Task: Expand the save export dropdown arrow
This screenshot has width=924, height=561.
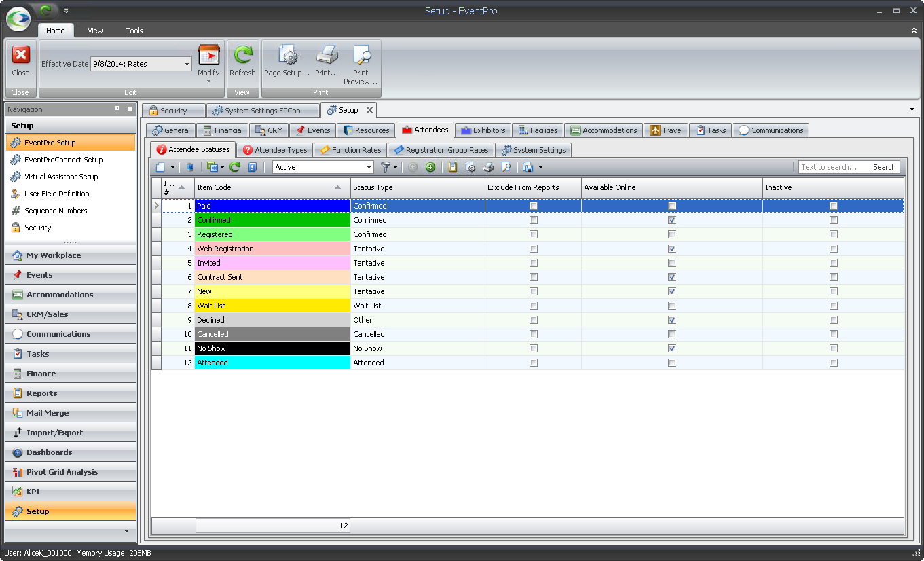Action: tap(540, 167)
